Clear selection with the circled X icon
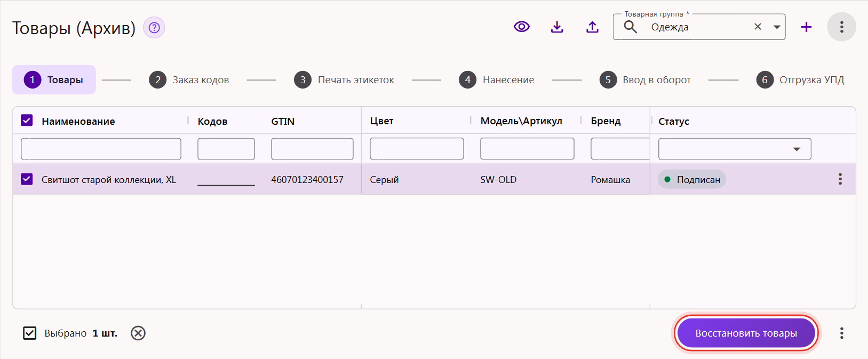This screenshot has height=359, width=868. pos(138,333)
